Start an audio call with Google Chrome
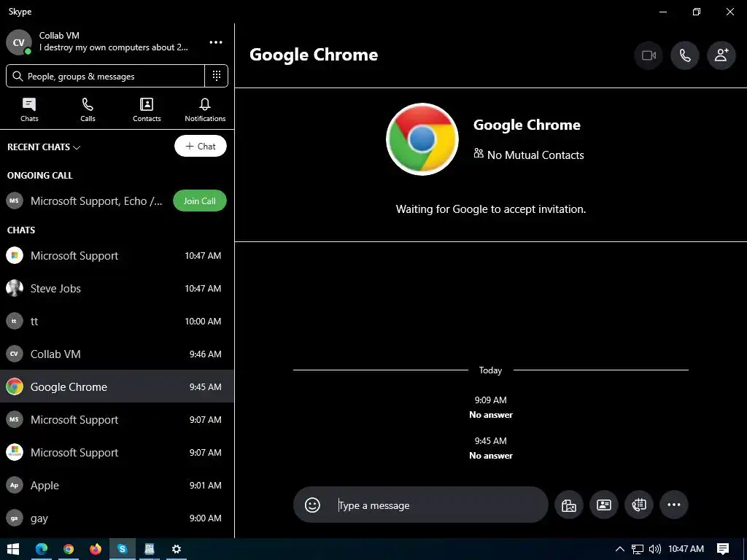Viewport: 747px width, 560px height. pyautogui.click(x=684, y=55)
